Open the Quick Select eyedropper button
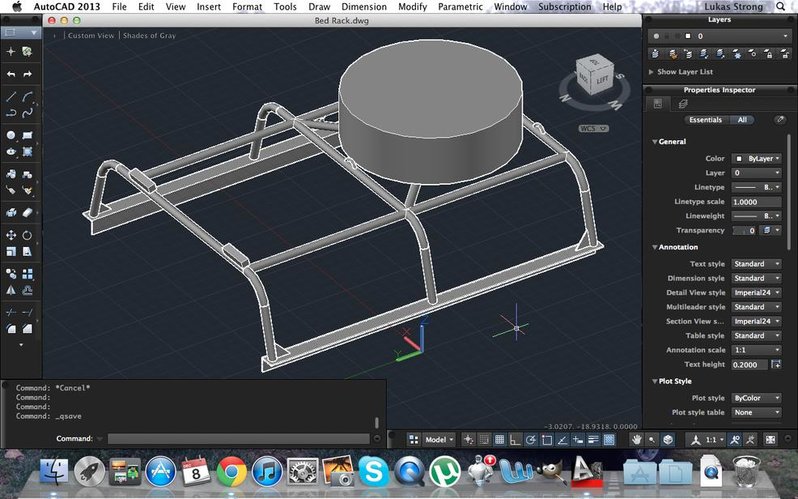The width and height of the screenshot is (798, 499). pos(779,120)
